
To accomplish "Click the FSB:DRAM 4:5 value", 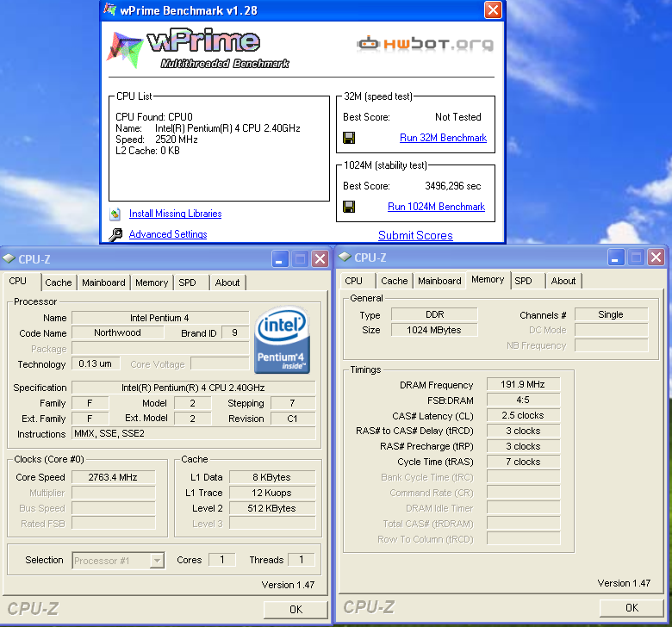I will click(x=523, y=400).
